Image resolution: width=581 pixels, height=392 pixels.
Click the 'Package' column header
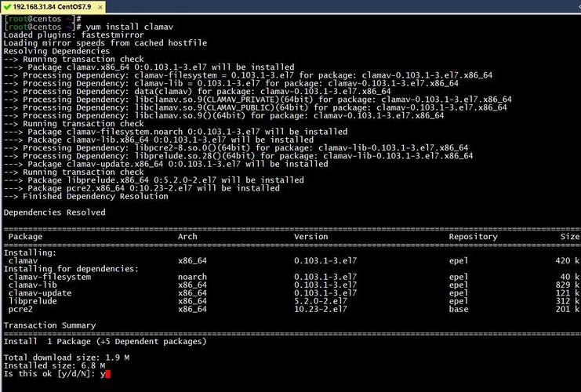[25, 237]
